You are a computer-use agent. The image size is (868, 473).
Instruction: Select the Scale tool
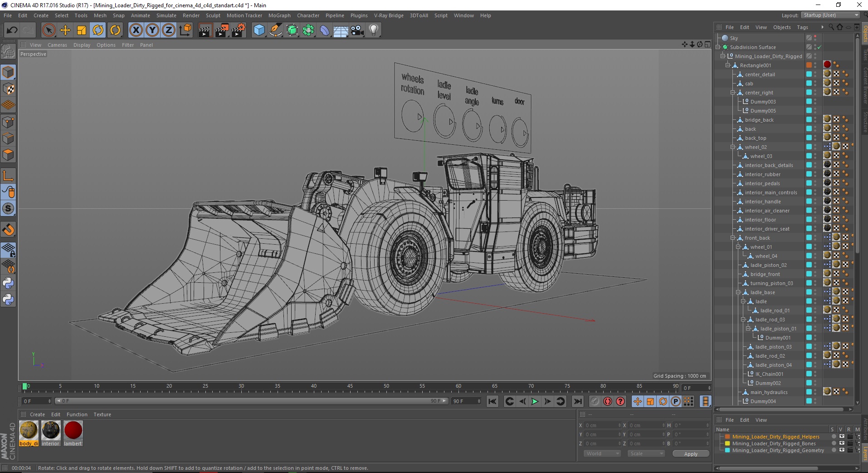(x=82, y=30)
